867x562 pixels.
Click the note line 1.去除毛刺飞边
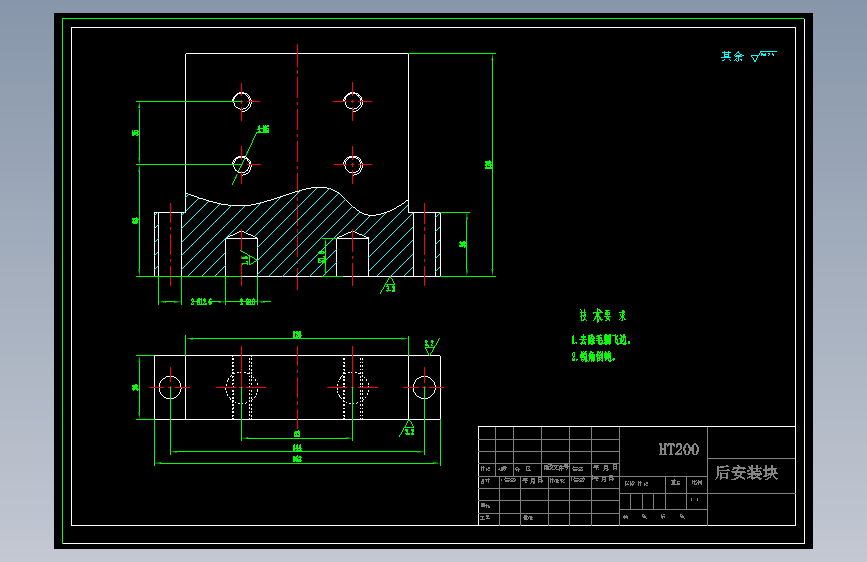[600, 340]
